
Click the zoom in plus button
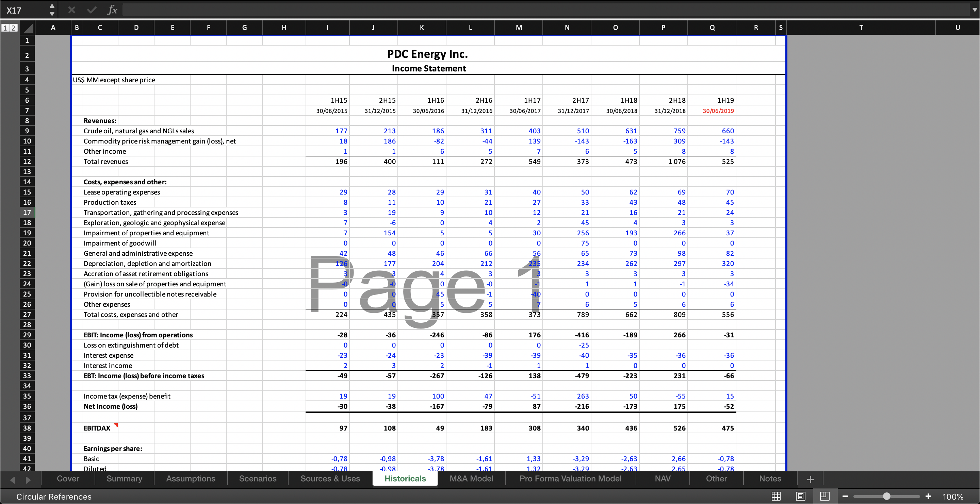(928, 496)
